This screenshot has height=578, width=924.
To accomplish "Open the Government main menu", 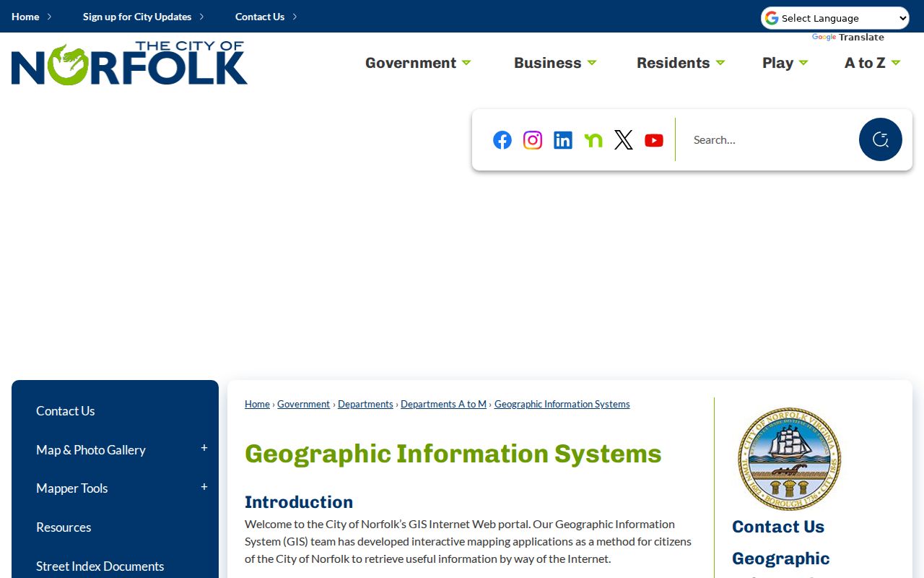I will 418,63.
